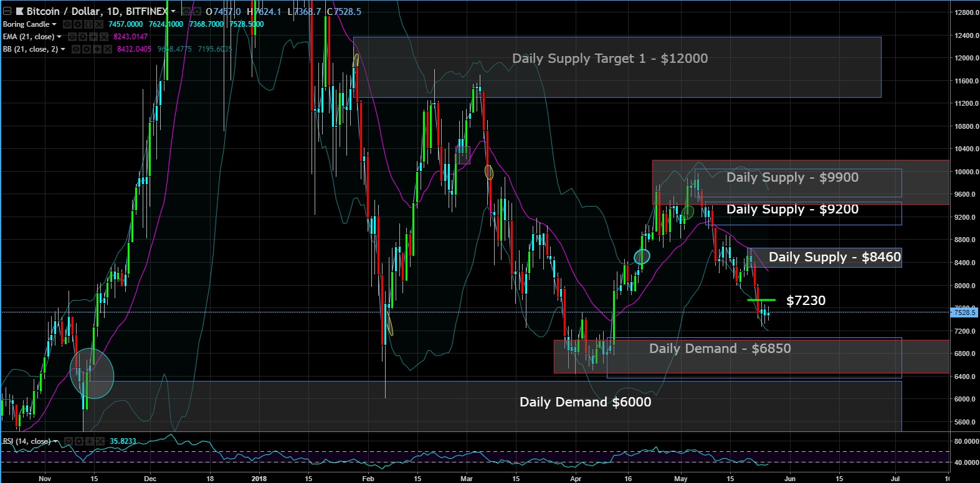View Boring Candle source code braces icon

tap(88, 24)
